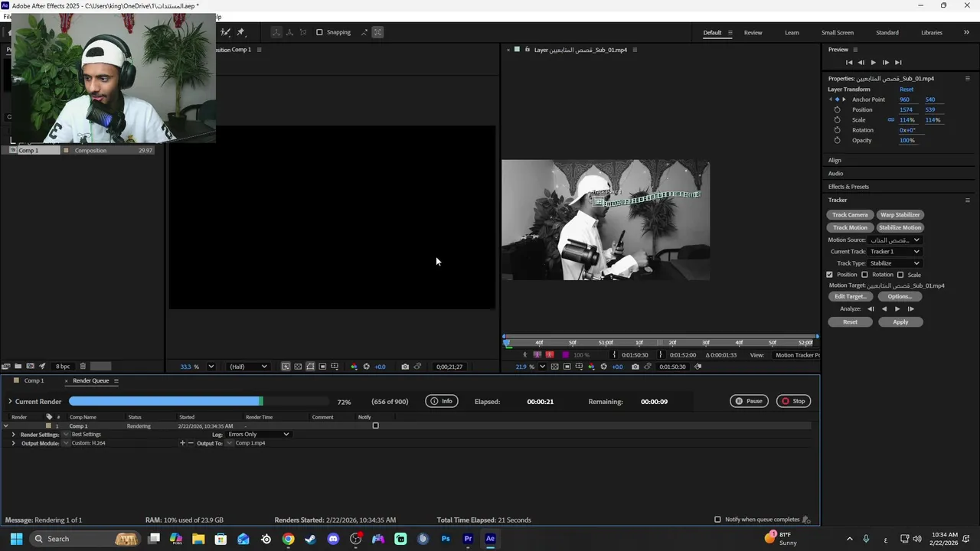
Task: Toggle Scale constrain proportions link
Action: (890, 120)
